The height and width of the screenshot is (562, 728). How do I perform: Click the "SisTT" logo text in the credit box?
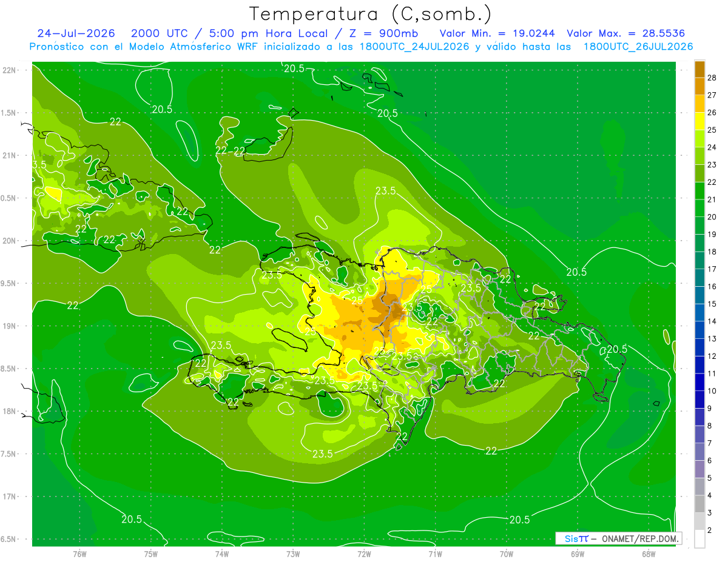[x=576, y=538]
